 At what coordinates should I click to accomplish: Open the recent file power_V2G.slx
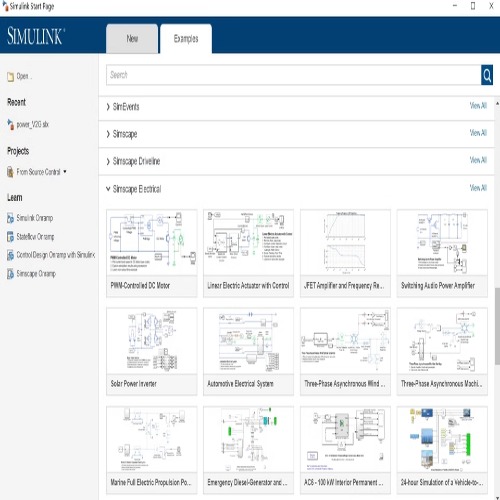33,125
